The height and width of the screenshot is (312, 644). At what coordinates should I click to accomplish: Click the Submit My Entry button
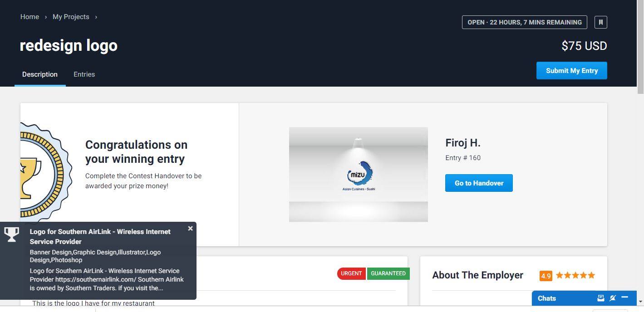(x=571, y=71)
